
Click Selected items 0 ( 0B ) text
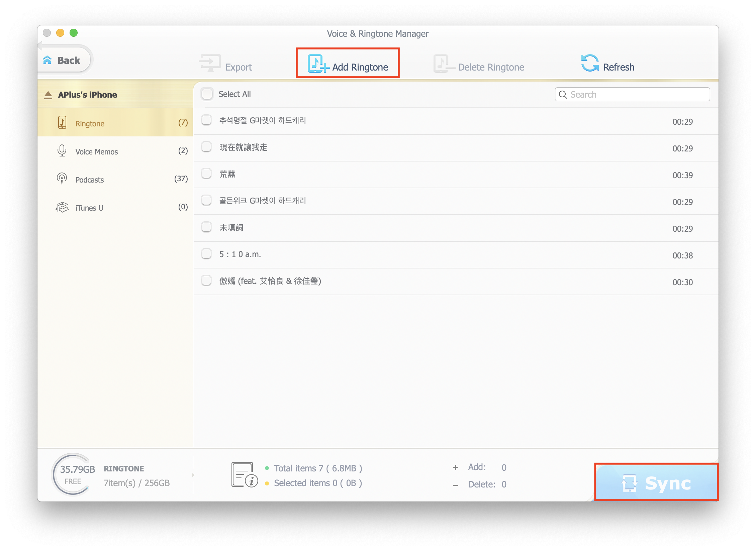(318, 483)
